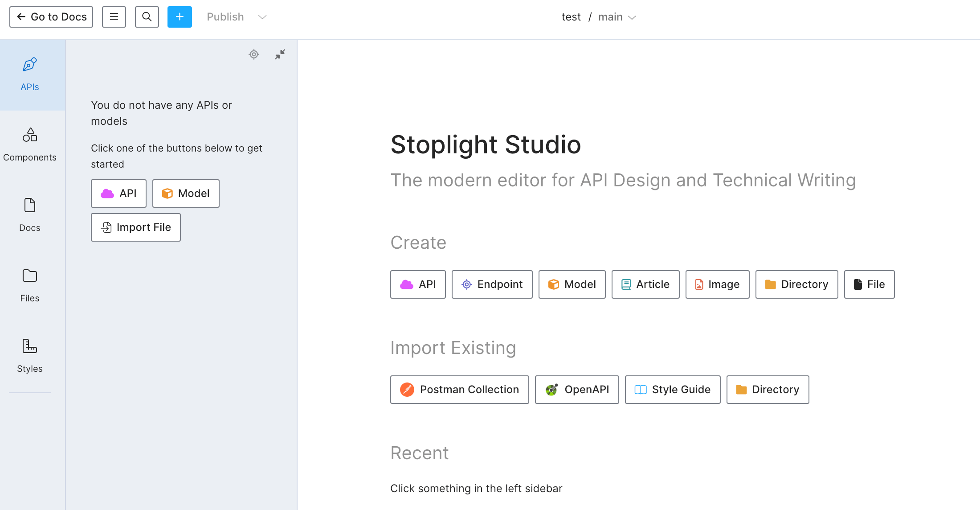Screen dimensions: 980x510
Task: Open the main branch dropdown
Action: coord(617,17)
